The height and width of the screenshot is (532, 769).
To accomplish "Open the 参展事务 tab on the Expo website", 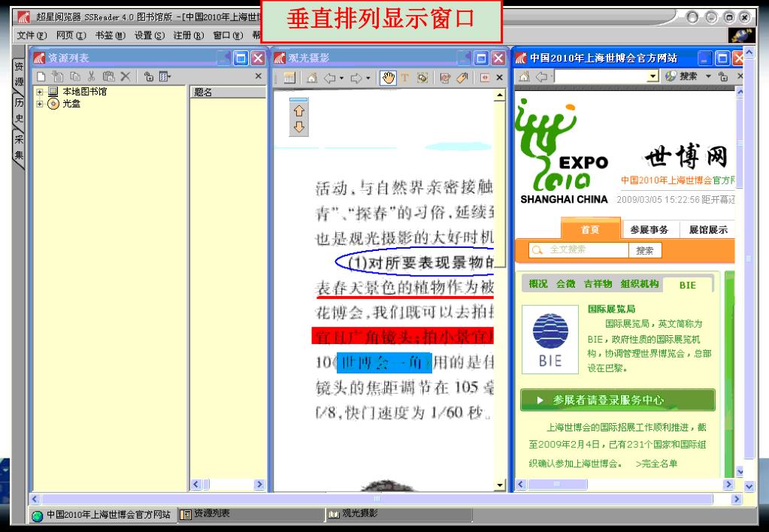I will coord(649,229).
